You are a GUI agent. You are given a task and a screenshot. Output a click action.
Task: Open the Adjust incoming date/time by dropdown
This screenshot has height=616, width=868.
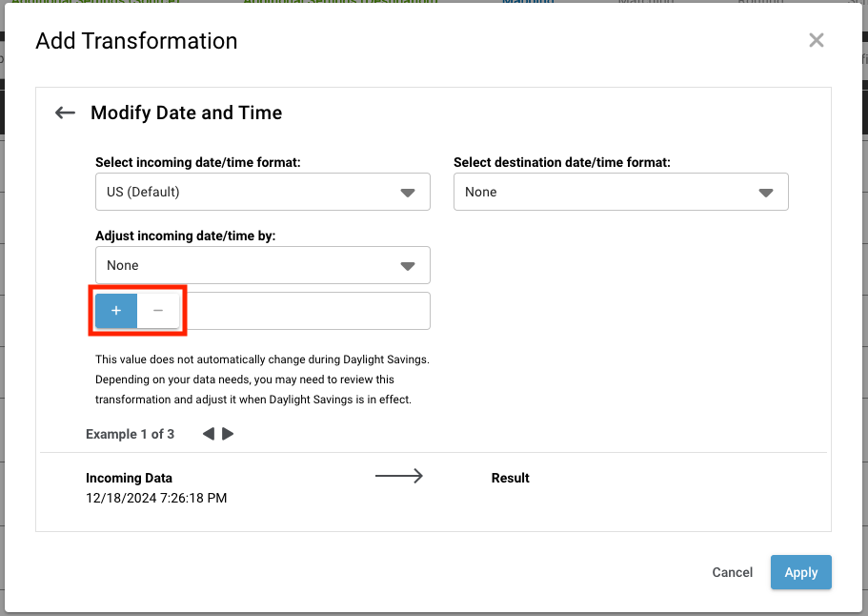[262, 265]
